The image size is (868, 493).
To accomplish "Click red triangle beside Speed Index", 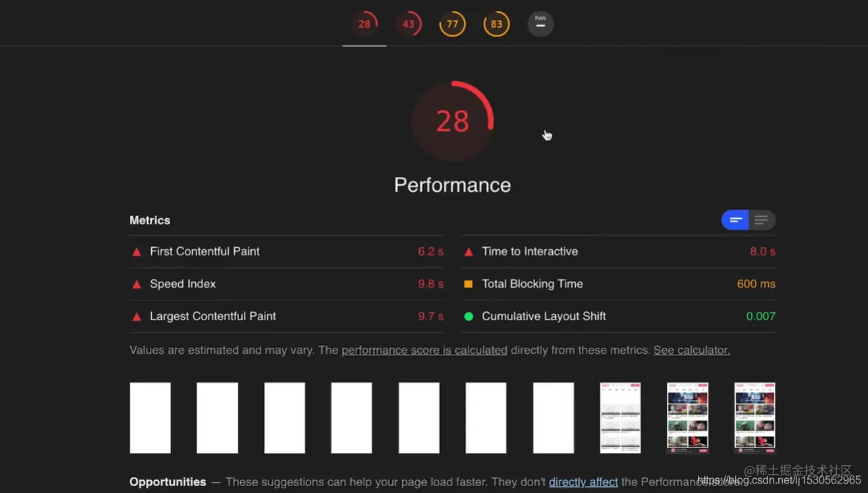I will pyautogui.click(x=136, y=284).
